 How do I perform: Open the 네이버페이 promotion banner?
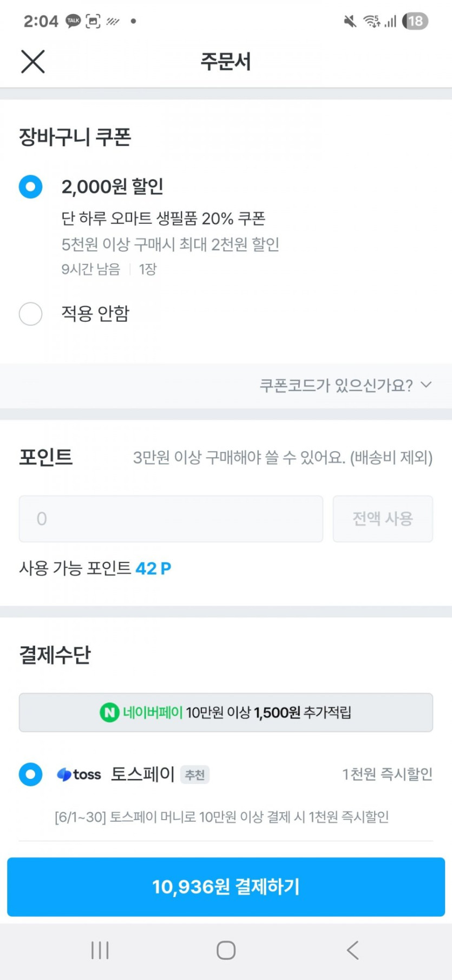click(226, 712)
